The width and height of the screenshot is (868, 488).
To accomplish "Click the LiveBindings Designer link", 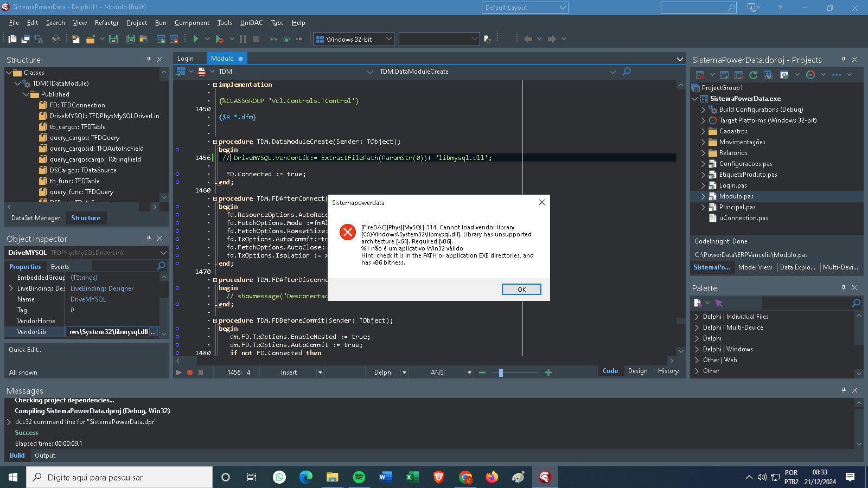I will pyautogui.click(x=102, y=288).
